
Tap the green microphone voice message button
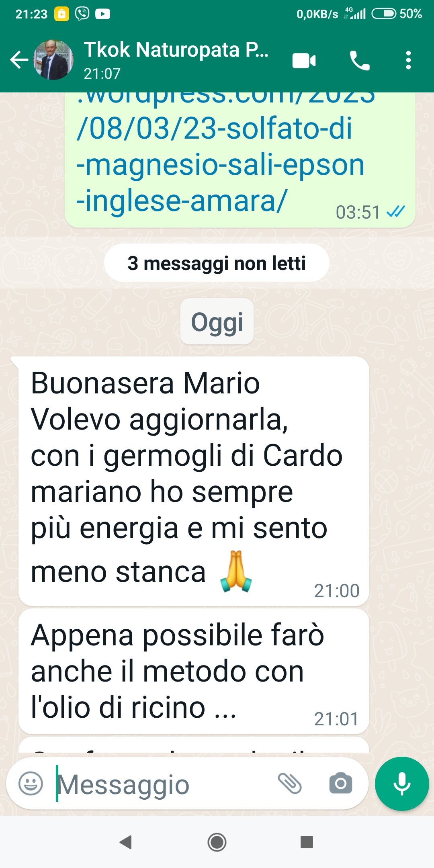point(402,784)
